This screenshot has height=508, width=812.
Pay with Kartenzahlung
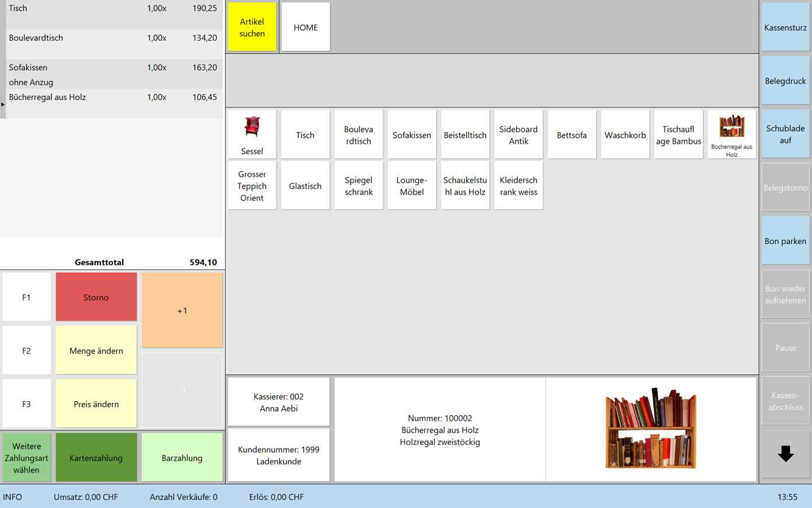point(96,458)
